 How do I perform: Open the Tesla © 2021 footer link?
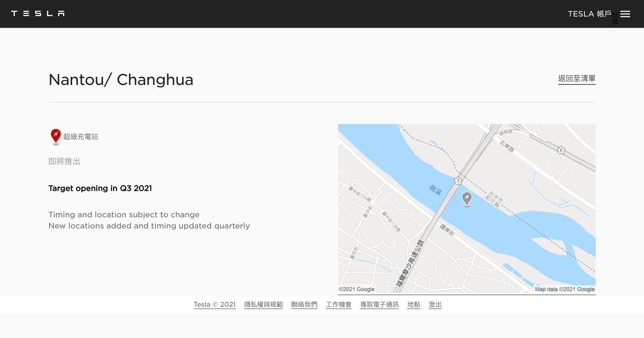click(x=215, y=304)
